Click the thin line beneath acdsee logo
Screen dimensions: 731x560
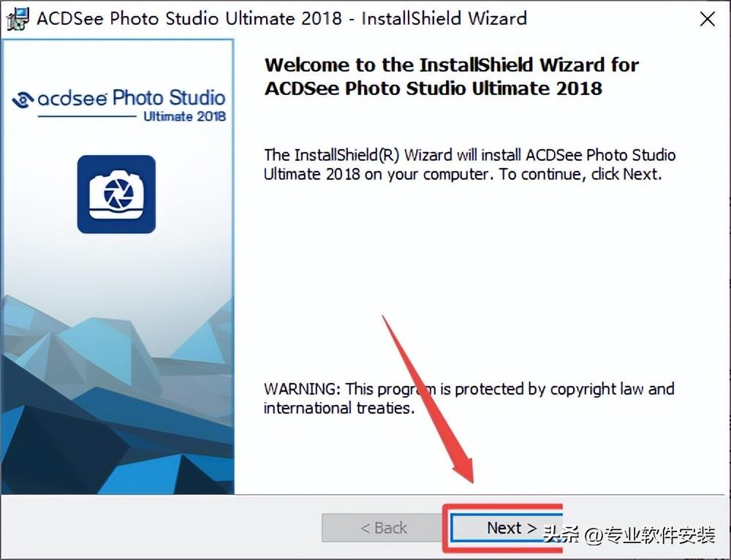pyautogui.click(x=87, y=116)
